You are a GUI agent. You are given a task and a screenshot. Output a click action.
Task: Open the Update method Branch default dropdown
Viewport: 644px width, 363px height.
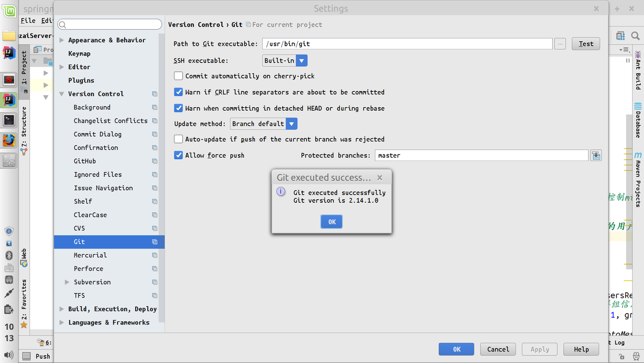point(264,124)
